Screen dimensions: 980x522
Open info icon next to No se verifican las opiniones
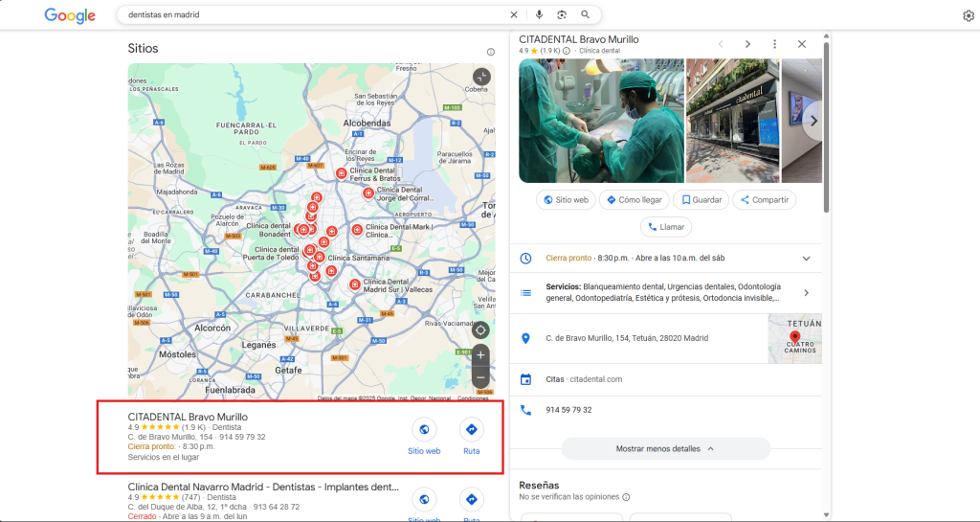click(x=626, y=497)
